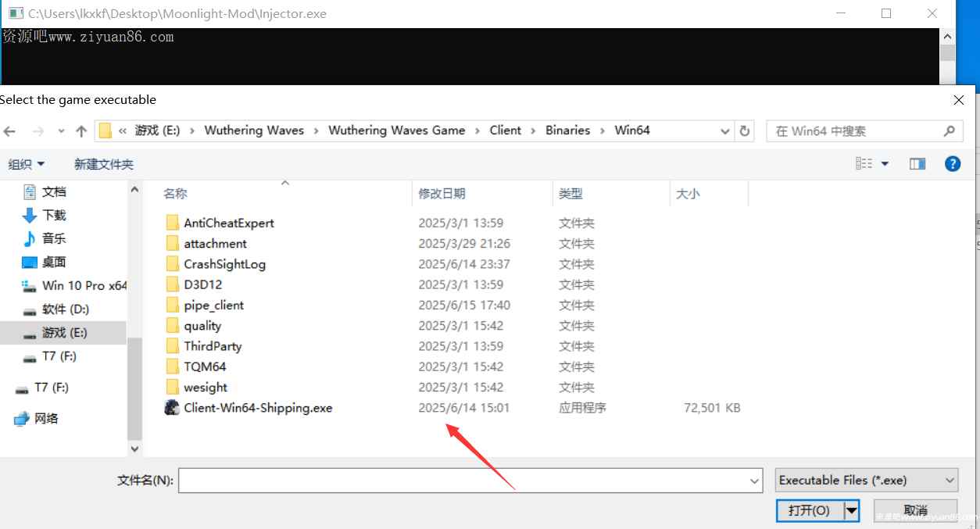Refresh the current folder listing
This screenshot has height=529, width=980.
pos(745,131)
